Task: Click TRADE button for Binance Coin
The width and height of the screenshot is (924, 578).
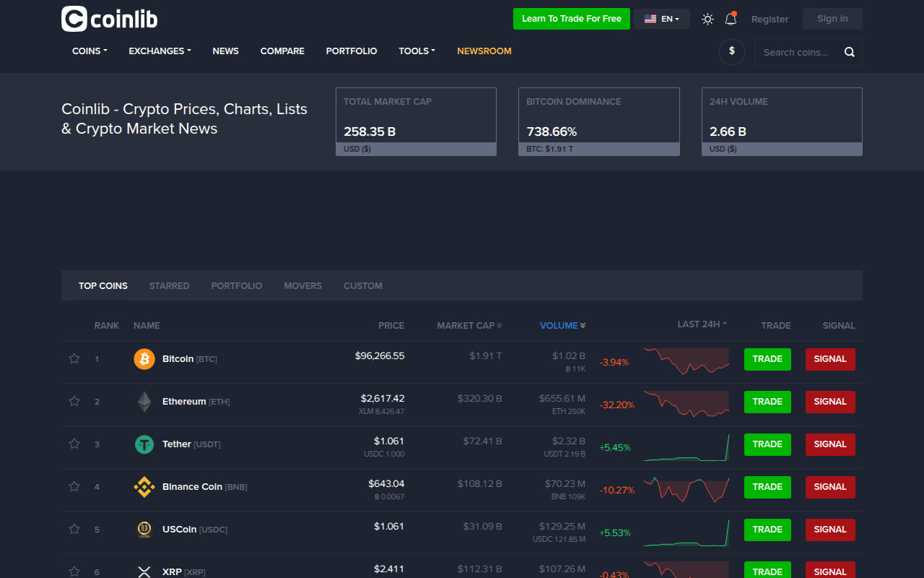Action: pyautogui.click(x=767, y=487)
